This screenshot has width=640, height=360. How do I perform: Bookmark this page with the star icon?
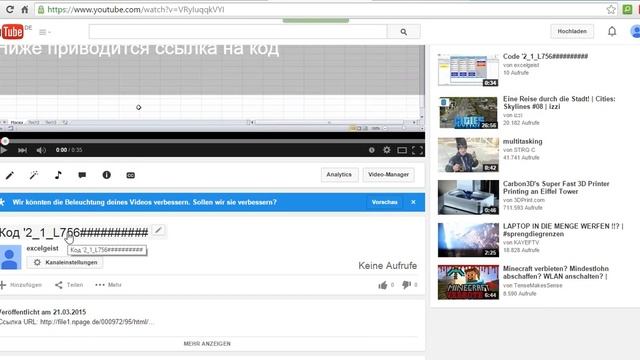[611, 9]
